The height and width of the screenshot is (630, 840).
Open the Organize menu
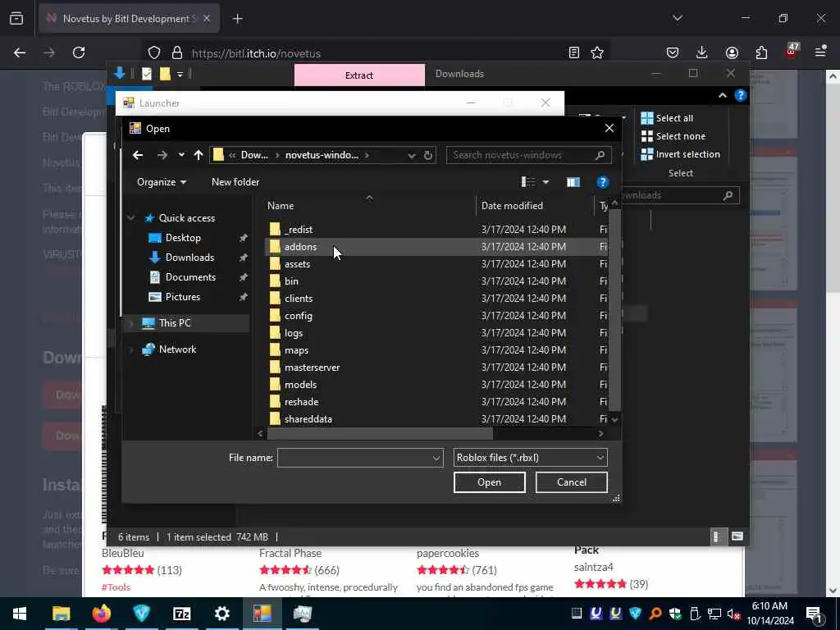pyautogui.click(x=162, y=182)
